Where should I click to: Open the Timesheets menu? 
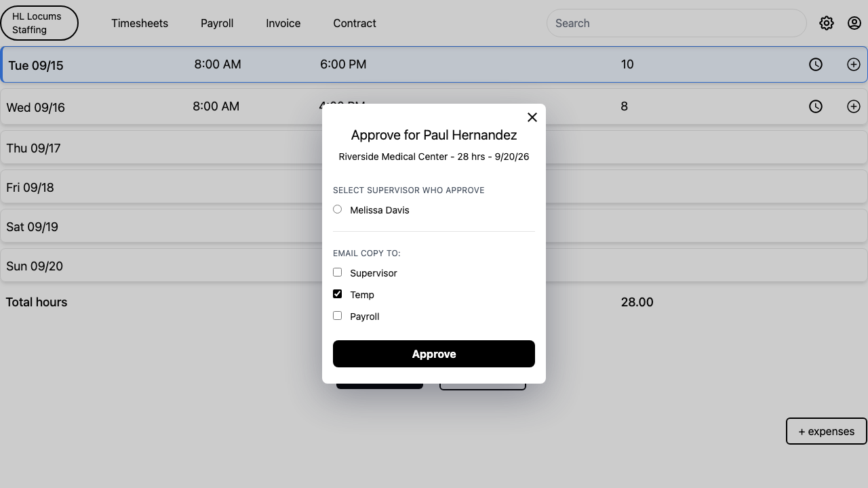click(x=140, y=23)
